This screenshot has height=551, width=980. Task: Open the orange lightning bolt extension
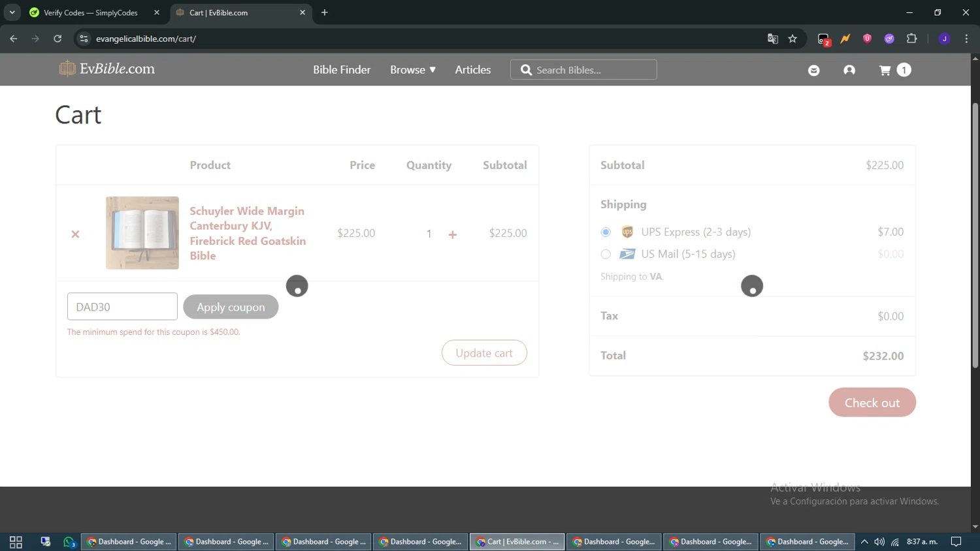(x=845, y=39)
